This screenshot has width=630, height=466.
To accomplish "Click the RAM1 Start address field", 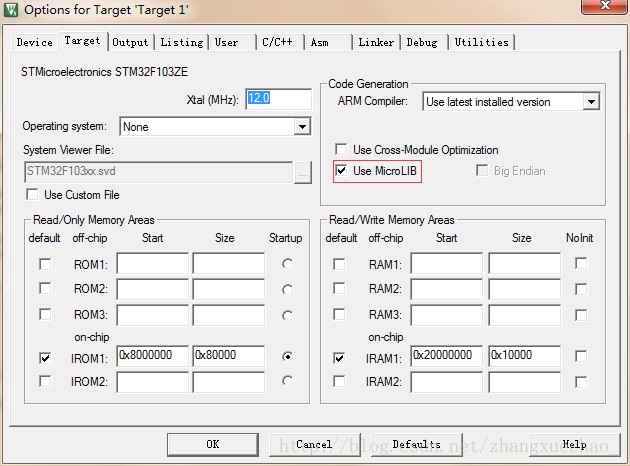I will click(x=447, y=263).
